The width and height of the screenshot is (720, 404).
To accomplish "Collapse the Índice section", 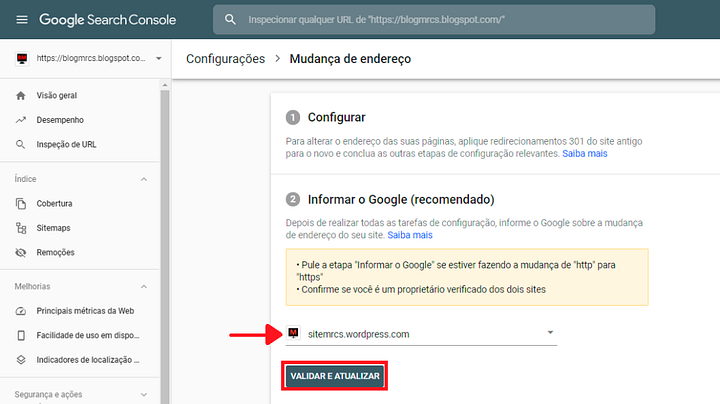I will pyautogui.click(x=144, y=179).
